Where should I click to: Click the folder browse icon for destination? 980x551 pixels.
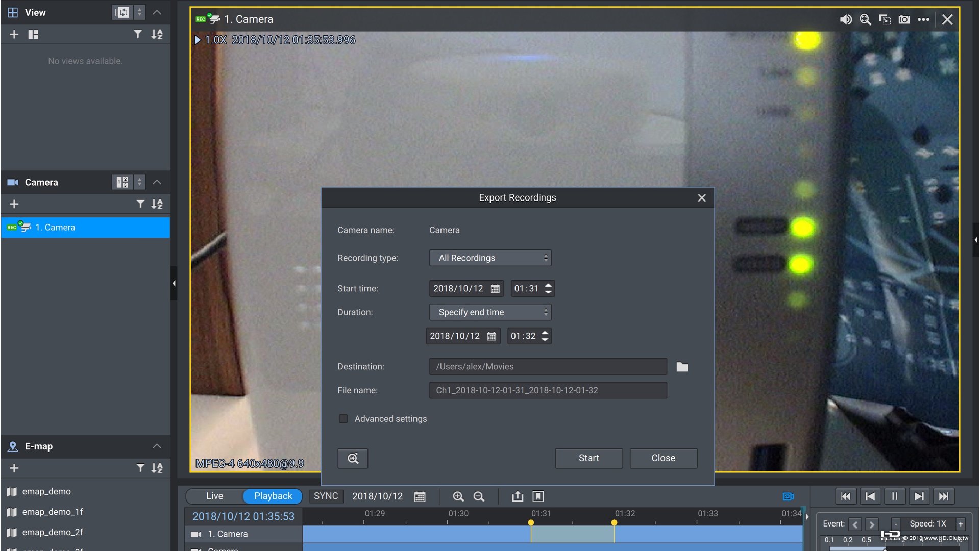click(x=682, y=366)
